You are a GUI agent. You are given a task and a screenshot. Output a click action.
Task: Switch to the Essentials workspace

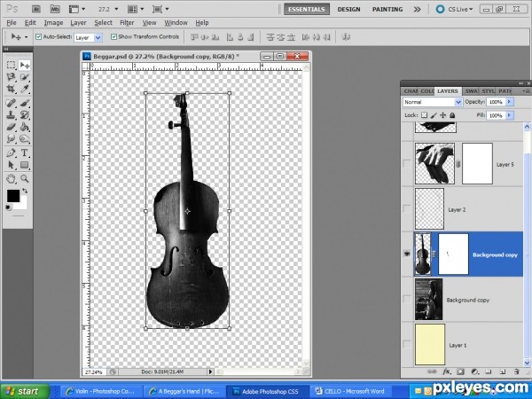(307, 9)
